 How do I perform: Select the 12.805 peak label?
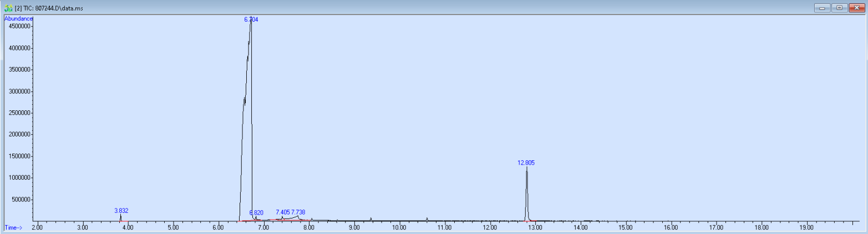click(x=526, y=163)
